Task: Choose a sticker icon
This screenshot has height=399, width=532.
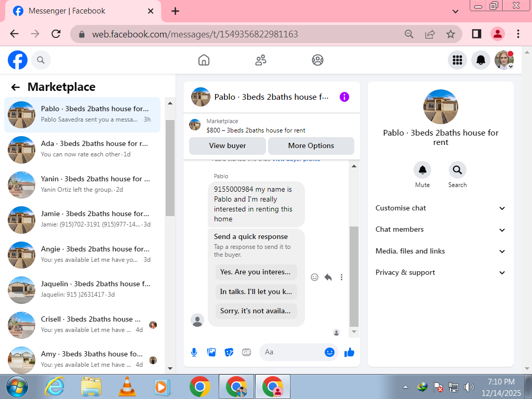Action: coord(229,353)
